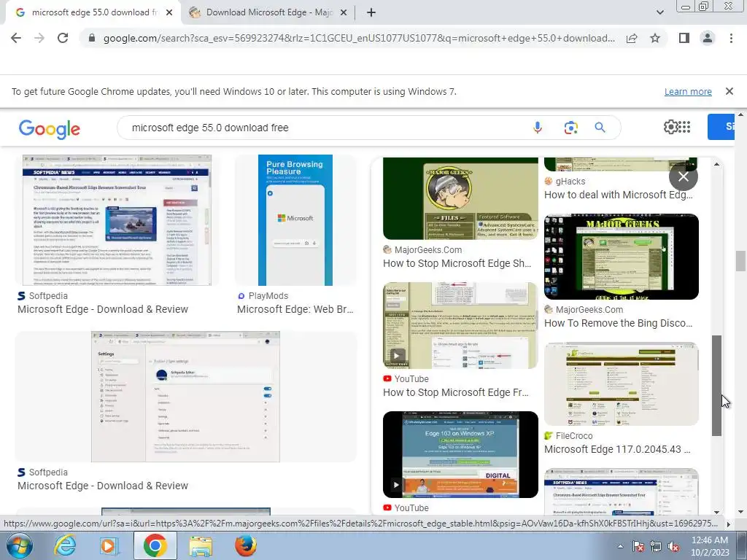Viewport: 747px width, 560px height.
Task: View site information via padlock icon
Action: [x=92, y=38]
